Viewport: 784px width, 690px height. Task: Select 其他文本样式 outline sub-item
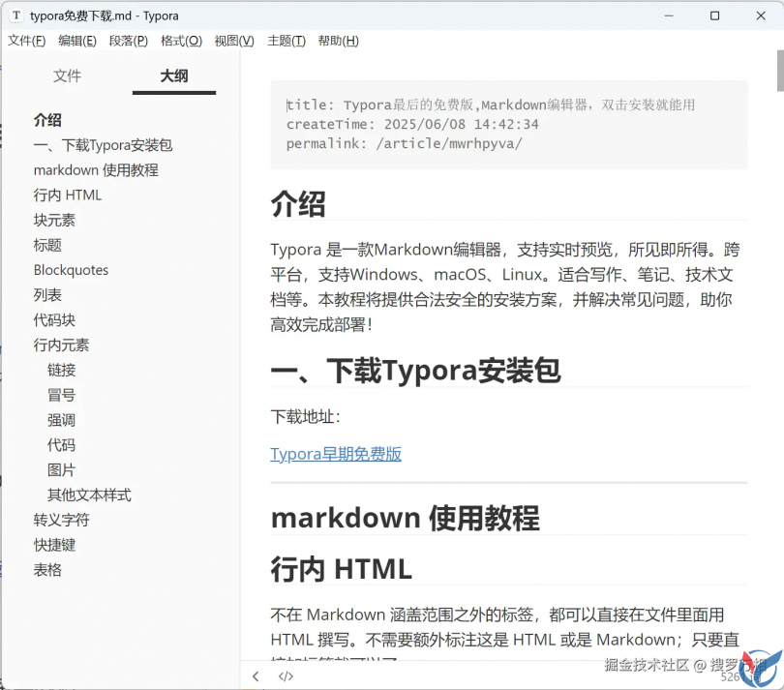[89, 495]
